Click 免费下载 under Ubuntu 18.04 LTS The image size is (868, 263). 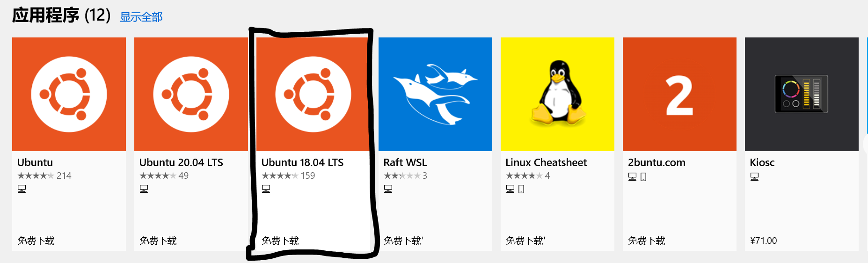tap(280, 241)
